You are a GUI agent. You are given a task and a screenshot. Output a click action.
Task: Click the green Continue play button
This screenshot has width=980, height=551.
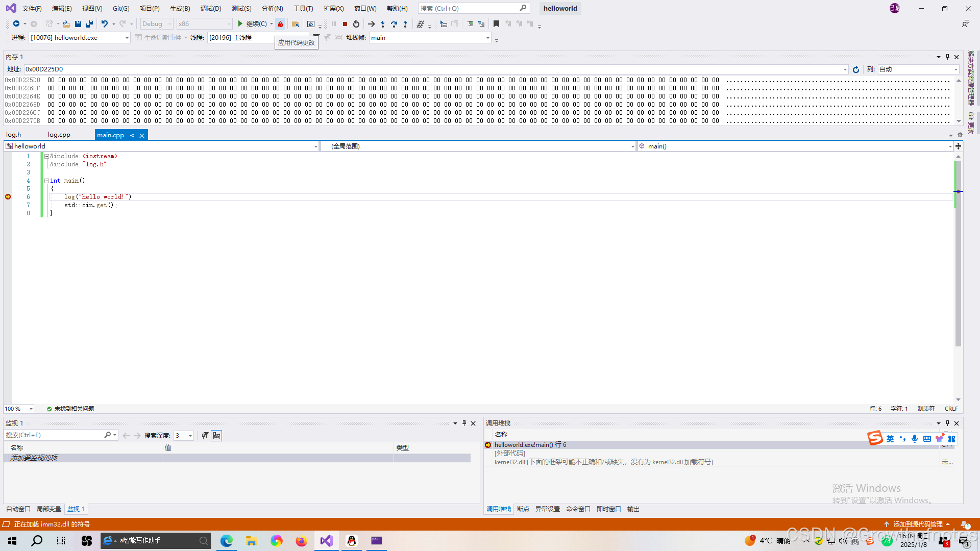(240, 24)
